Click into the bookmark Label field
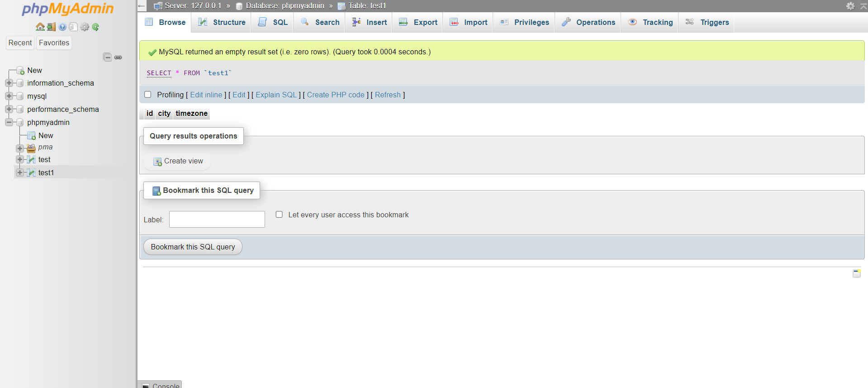Screen dimensions: 868x388 point(217,220)
